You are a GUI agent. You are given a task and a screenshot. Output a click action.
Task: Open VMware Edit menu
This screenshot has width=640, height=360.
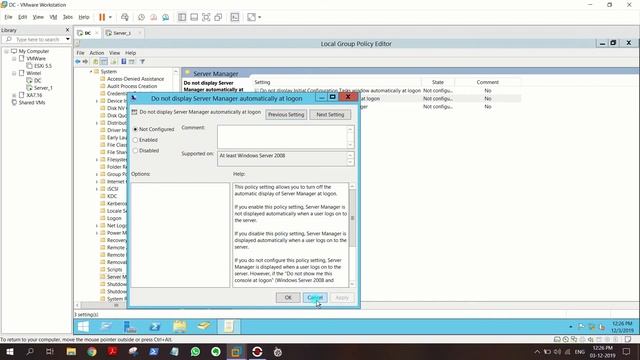(x=22, y=17)
